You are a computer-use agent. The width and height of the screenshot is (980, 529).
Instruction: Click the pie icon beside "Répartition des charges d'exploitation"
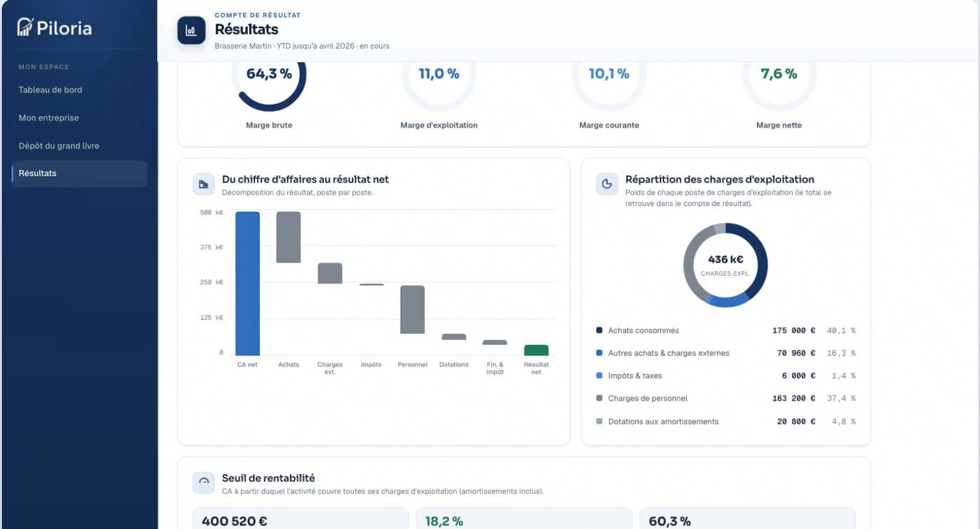point(607,184)
